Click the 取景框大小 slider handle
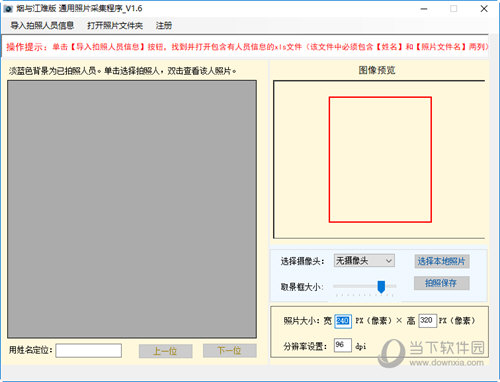The image size is (500, 382). tap(381, 287)
